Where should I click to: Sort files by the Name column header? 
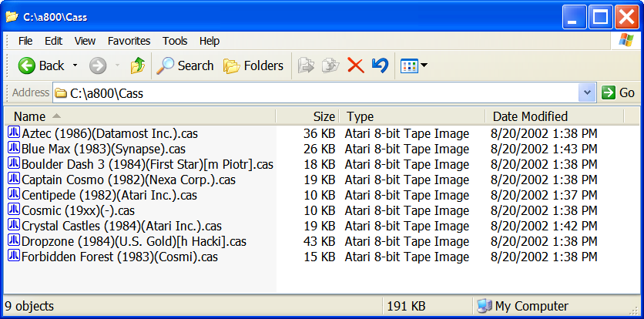[x=31, y=116]
